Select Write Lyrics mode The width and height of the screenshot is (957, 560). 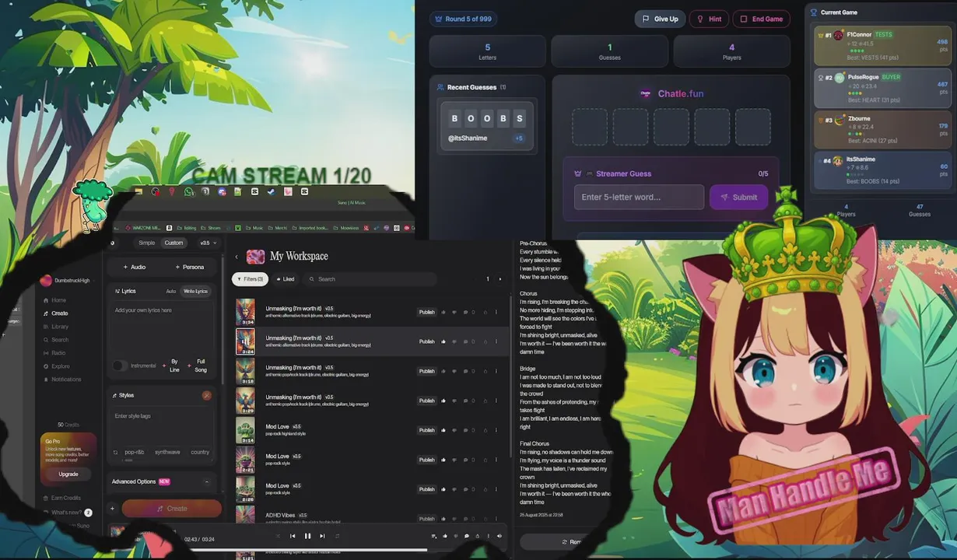195,291
